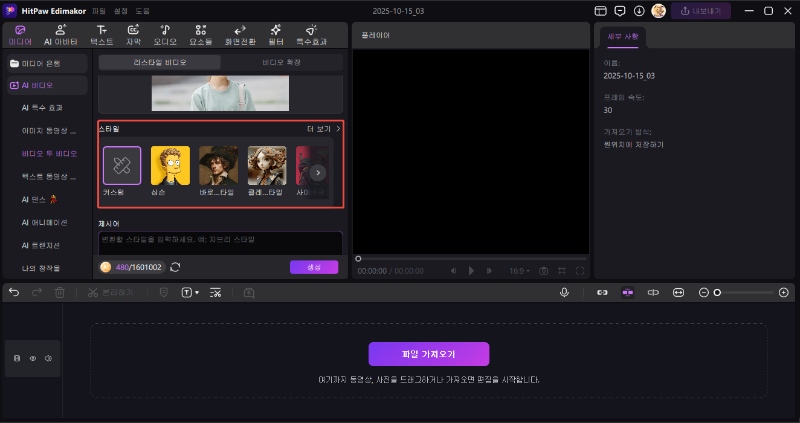
Task: Toggle the track mute speaker icon
Action: pos(48,358)
